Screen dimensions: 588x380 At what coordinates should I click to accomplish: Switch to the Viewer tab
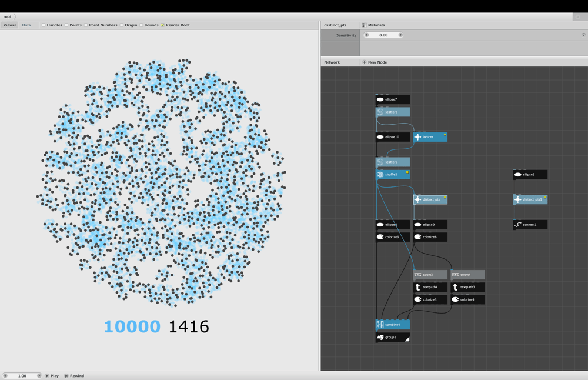10,25
